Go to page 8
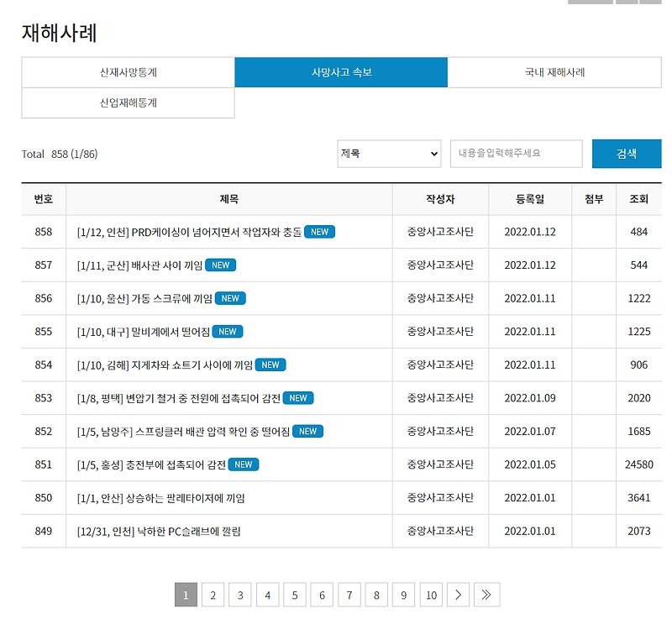The image size is (672, 640). (376, 595)
